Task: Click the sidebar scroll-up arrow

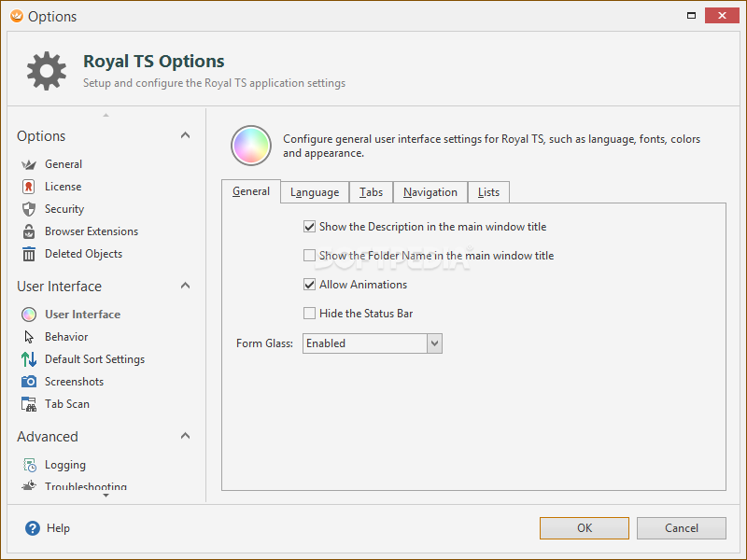Action: (106, 115)
